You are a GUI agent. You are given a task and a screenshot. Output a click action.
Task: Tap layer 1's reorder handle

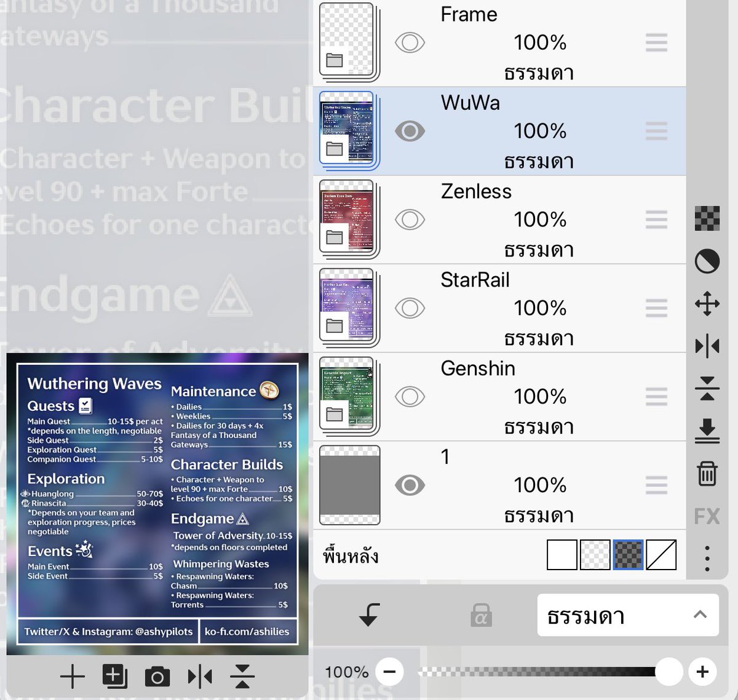[x=656, y=485]
